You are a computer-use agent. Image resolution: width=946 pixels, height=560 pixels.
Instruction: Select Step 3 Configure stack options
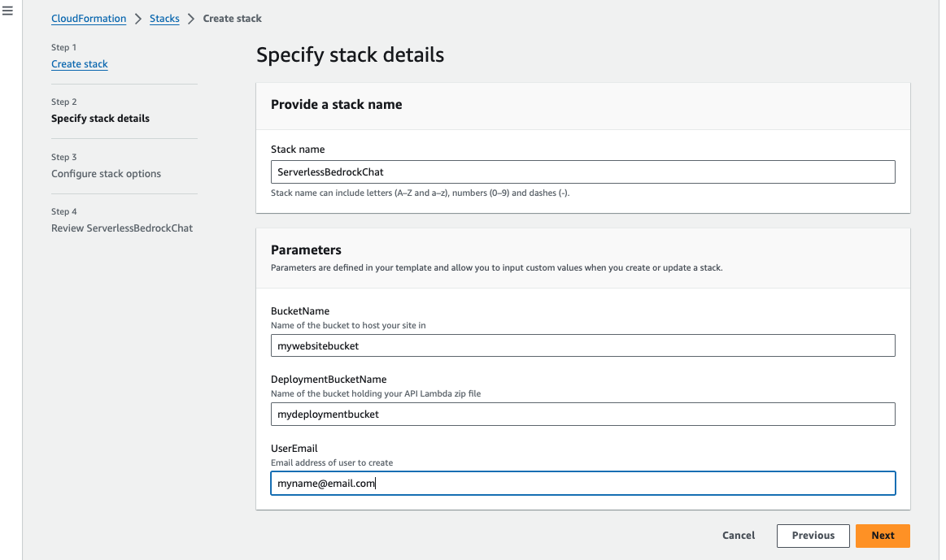click(x=106, y=174)
